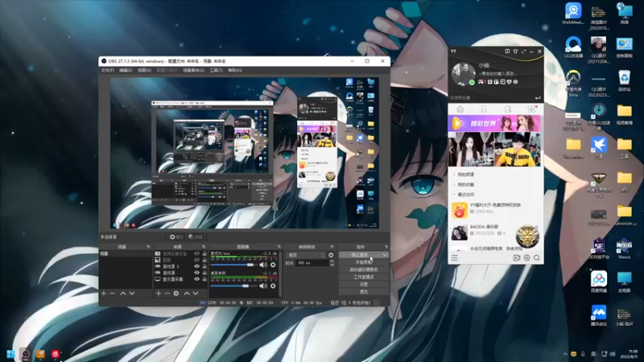Open 视图(V) menu in OBS
The height and width of the screenshot is (362, 644).
tap(145, 71)
